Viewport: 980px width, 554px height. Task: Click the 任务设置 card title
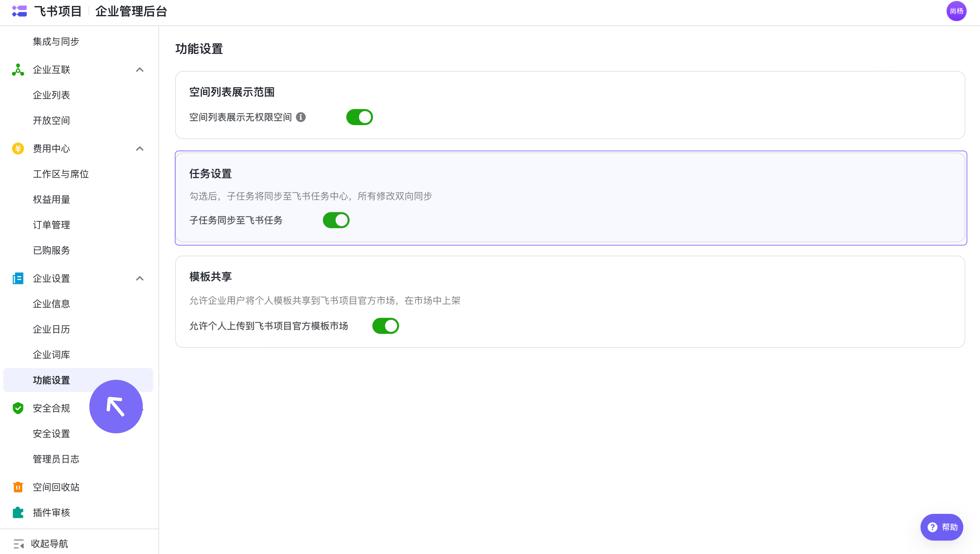pos(210,174)
